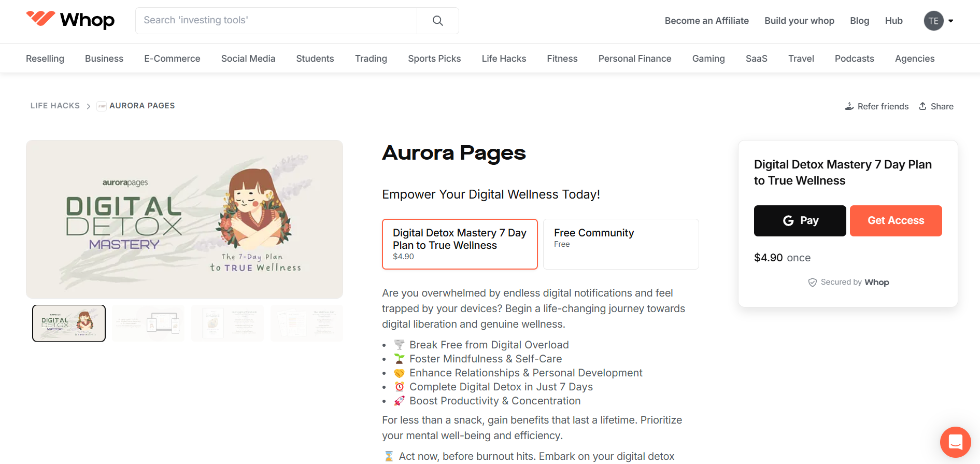This screenshot has height=464, width=980.
Task: Select the Gaming category
Action: click(x=708, y=59)
